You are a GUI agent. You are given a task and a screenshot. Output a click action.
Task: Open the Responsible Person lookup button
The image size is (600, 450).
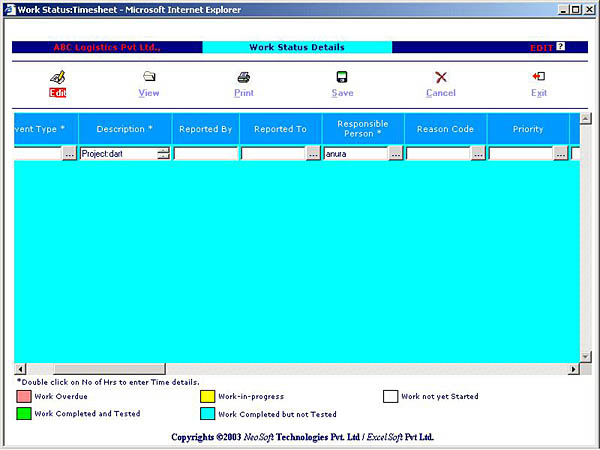(395, 154)
